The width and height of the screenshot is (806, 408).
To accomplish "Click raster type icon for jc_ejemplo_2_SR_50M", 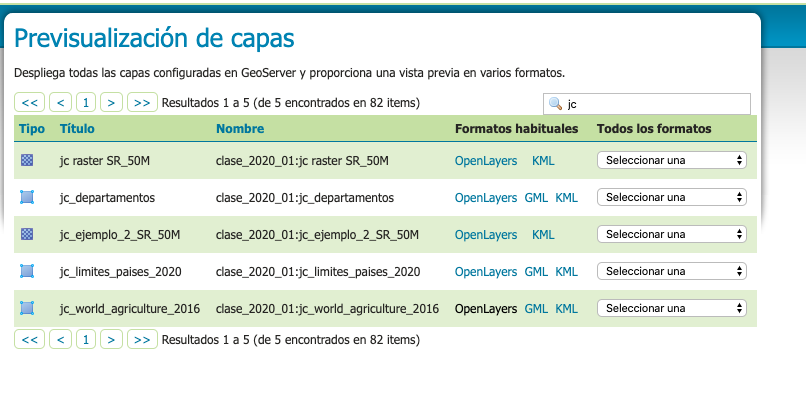I will [x=27, y=234].
